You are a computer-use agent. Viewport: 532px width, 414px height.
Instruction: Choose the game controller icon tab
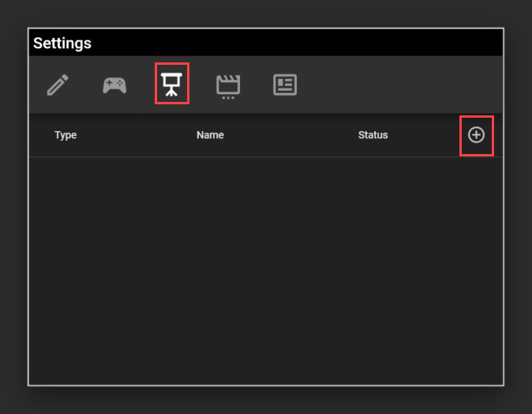click(x=114, y=85)
